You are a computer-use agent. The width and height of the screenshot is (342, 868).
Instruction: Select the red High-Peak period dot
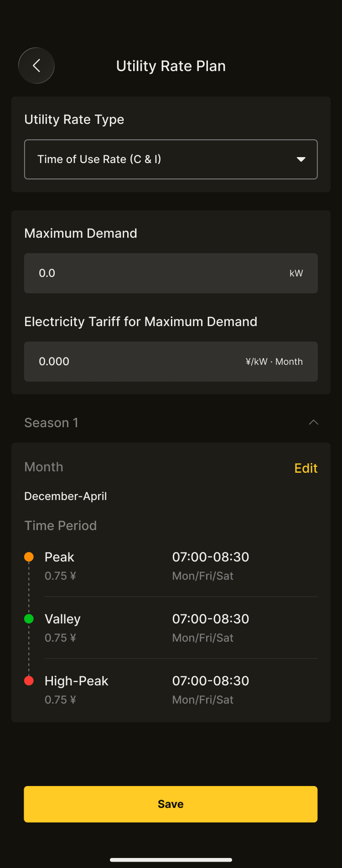pyautogui.click(x=29, y=680)
